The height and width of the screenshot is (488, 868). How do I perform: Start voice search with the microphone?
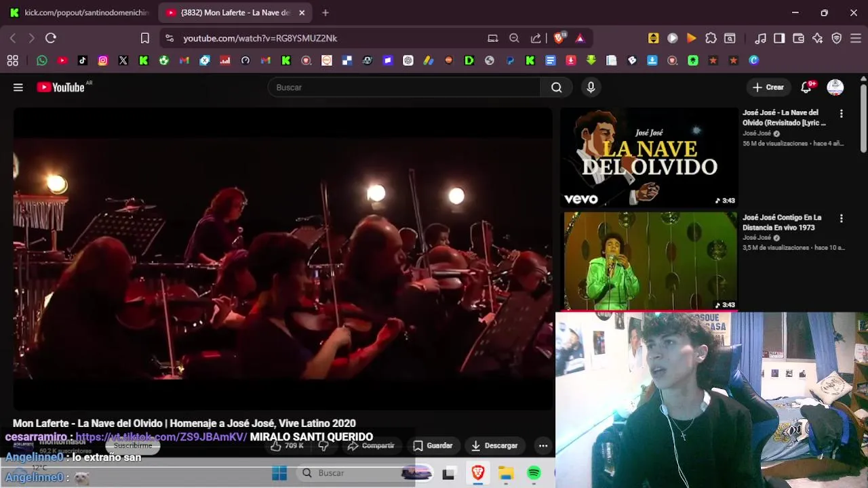click(x=591, y=87)
